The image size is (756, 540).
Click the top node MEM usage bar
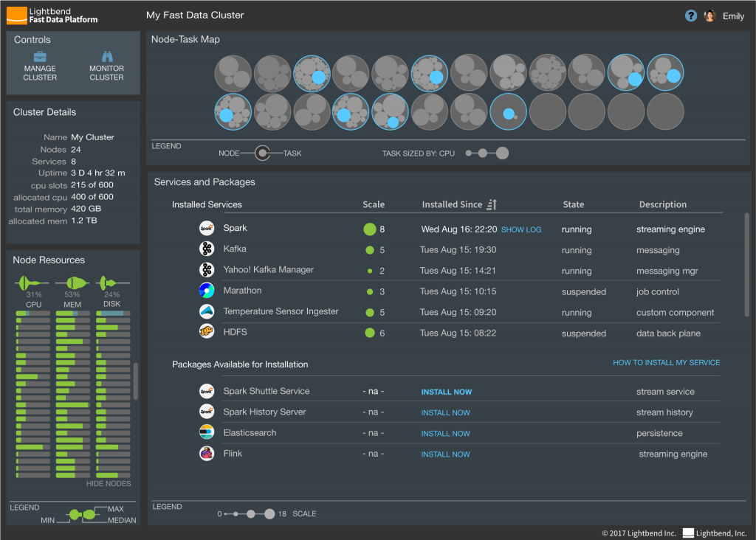tap(73, 314)
